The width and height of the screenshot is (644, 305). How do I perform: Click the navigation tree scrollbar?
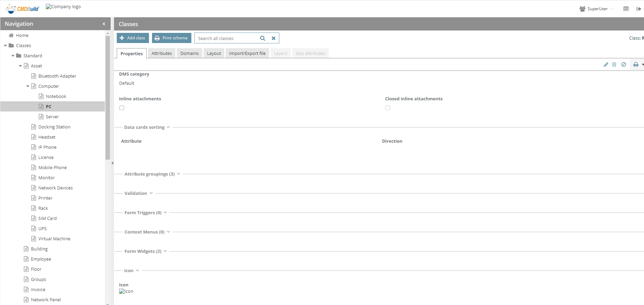[x=108, y=98]
